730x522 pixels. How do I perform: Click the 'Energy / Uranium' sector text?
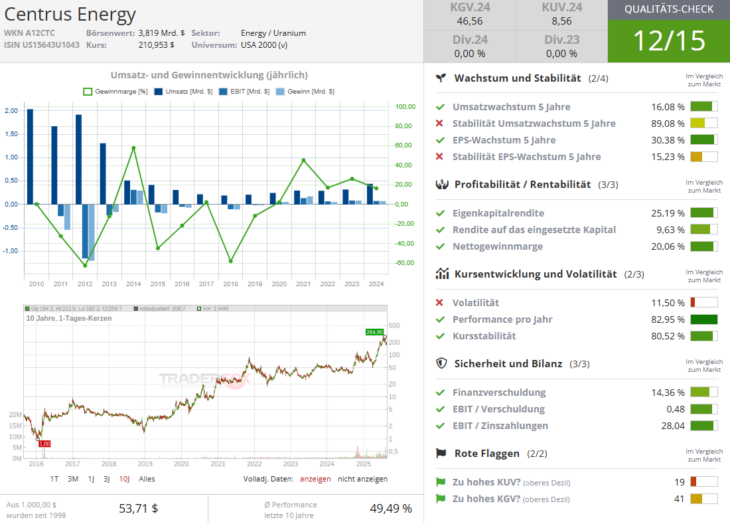pos(273,33)
